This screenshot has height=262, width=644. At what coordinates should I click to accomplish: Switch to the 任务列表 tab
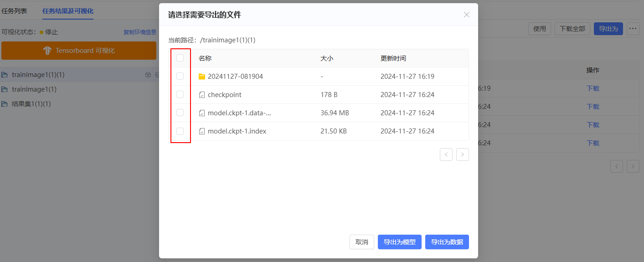pyautogui.click(x=14, y=11)
